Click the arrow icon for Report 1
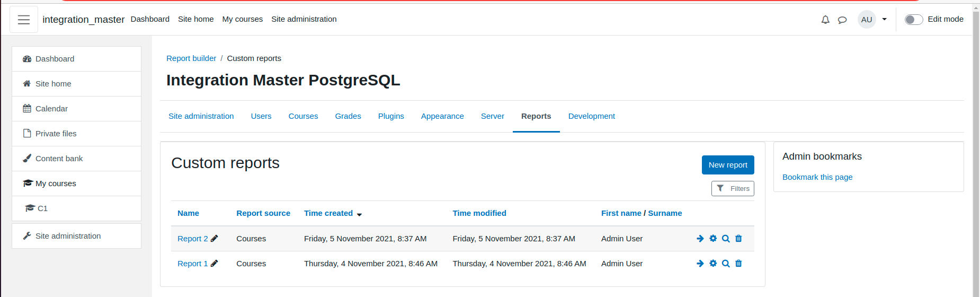The width and height of the screenshot is (980, 297). (700, 264)
